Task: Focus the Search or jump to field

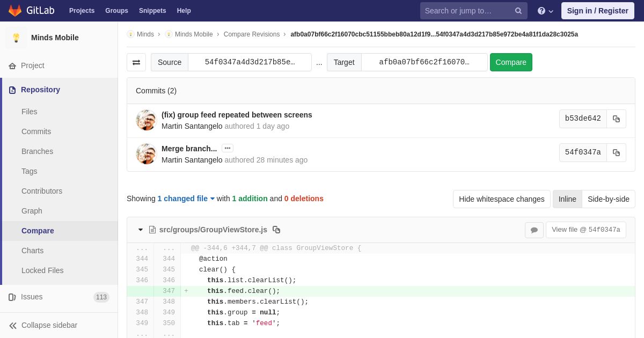Action: [x=467, y=11]
